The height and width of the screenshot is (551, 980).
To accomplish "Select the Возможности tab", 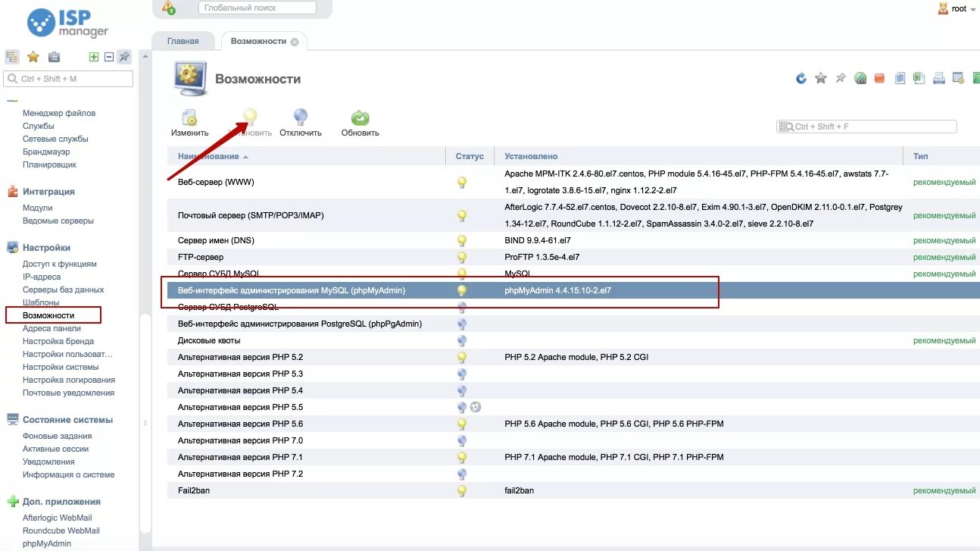I will tap(258, 41).
